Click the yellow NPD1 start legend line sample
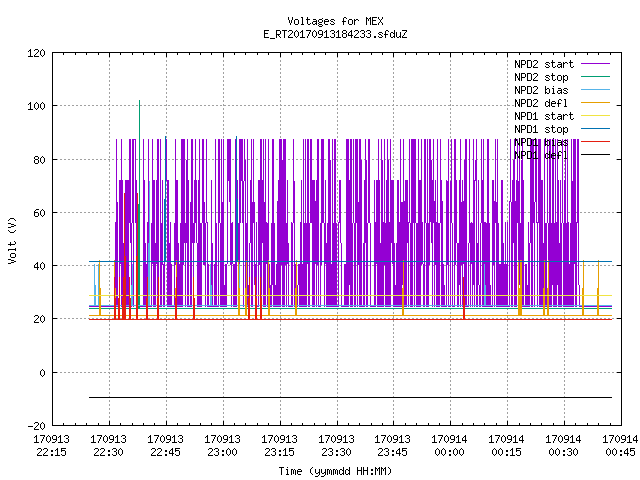 coord(596,116)
